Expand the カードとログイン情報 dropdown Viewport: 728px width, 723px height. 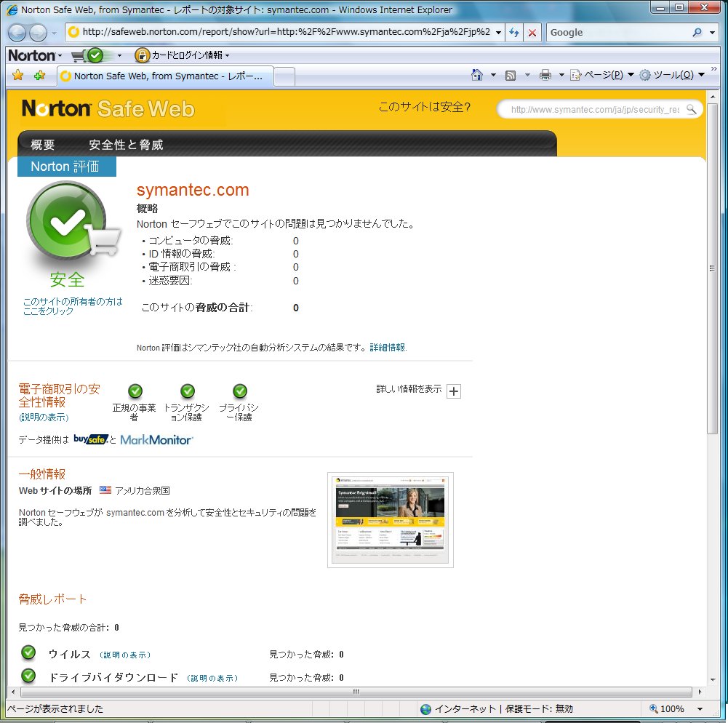point(227,56)
